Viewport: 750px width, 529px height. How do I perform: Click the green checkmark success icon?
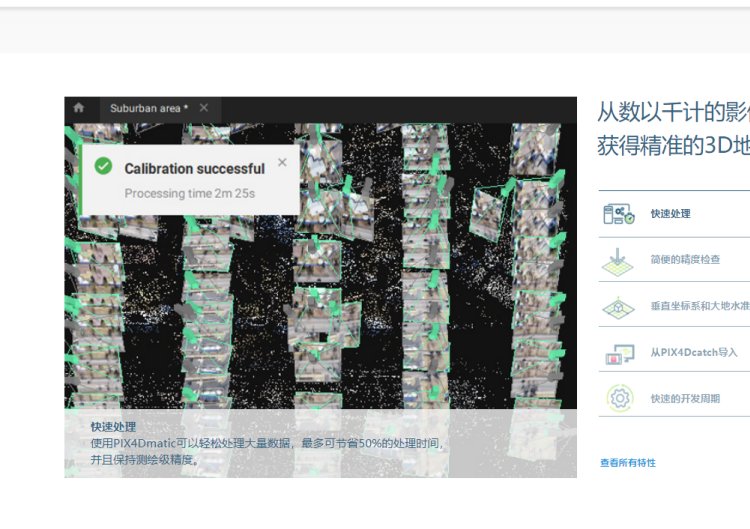click(x=103, y=167)
